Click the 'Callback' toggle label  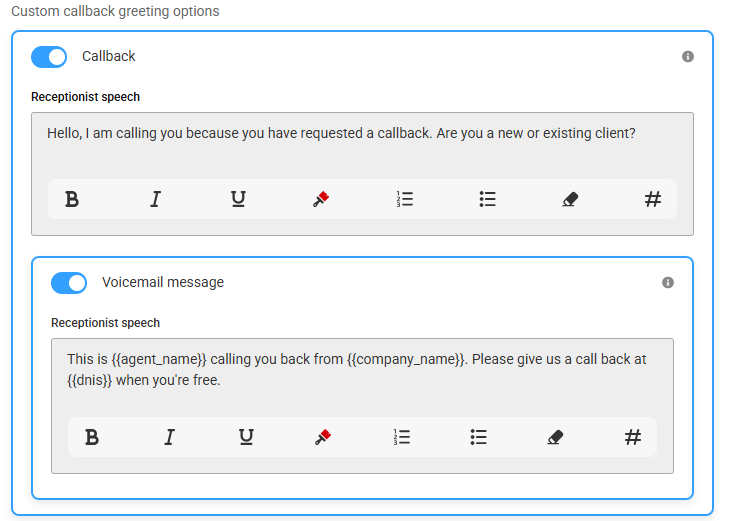click(x=108, y=56)
